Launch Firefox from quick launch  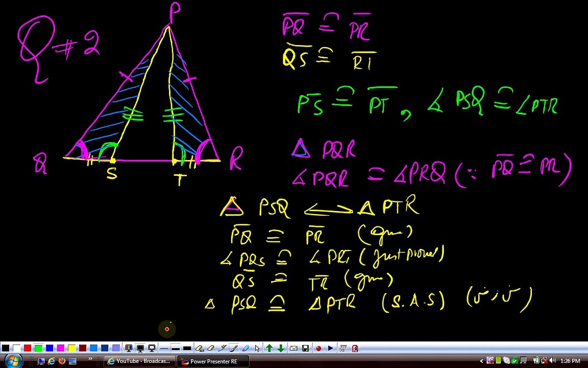(x=62, y=361)
